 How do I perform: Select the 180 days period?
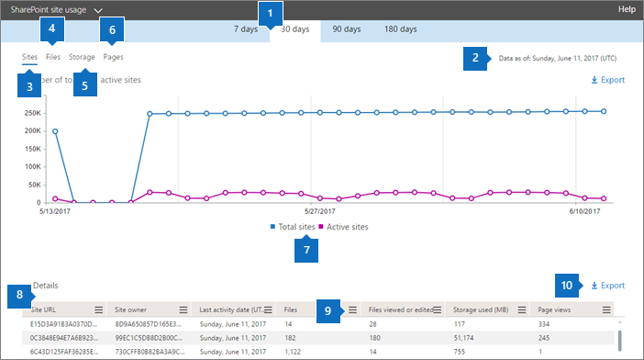click(401, 29)
